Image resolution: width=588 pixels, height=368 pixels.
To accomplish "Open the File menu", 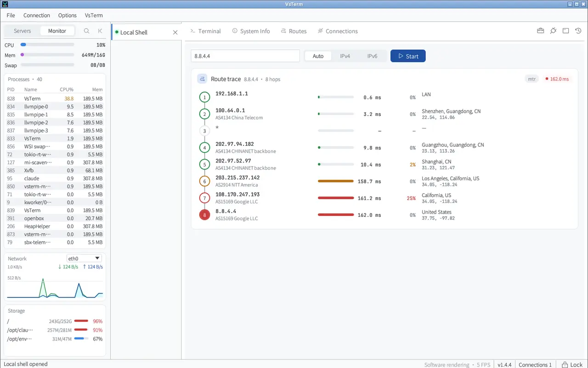I will point(11,15).
